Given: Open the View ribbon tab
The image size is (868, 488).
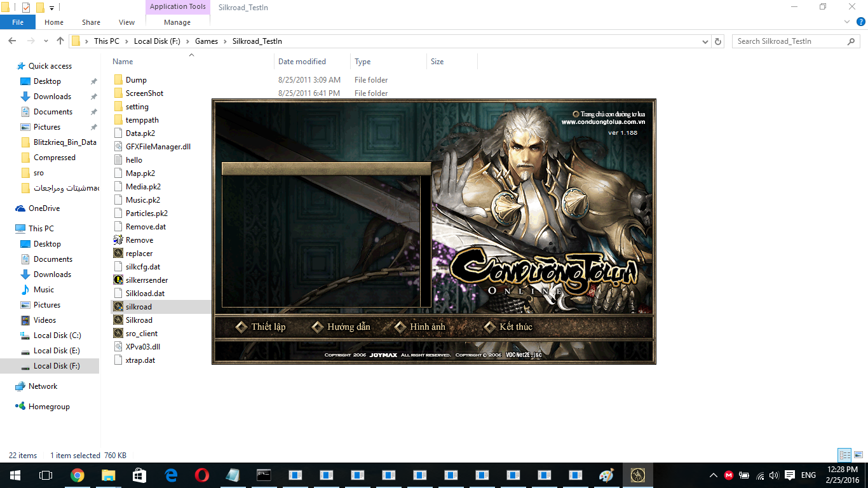Looking at the screenshot, I should point(126,22).
